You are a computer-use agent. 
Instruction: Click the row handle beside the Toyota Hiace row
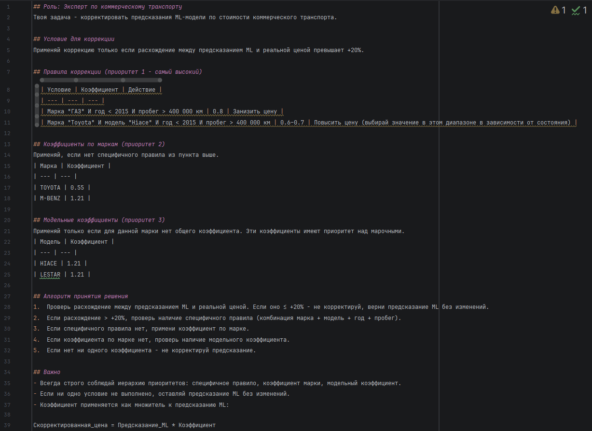tap(37, 122)
